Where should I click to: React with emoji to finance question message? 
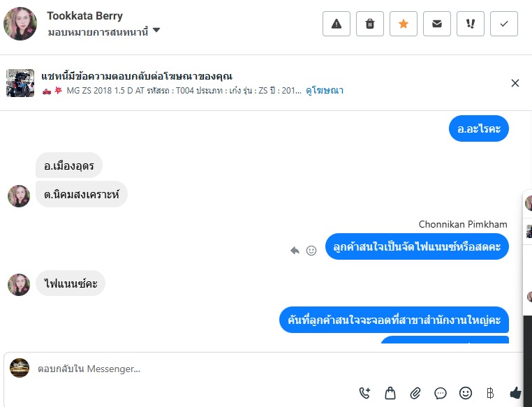tap(311, 250)
